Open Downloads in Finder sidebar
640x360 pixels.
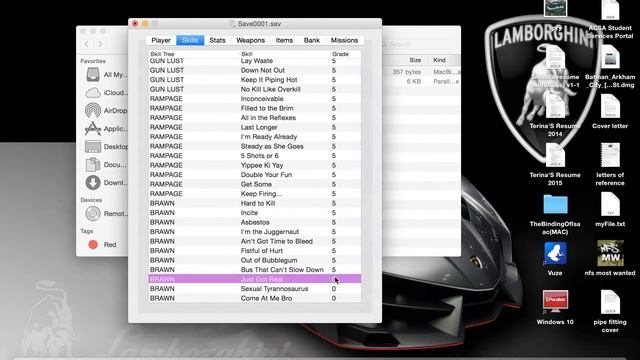(x=106, y=182)
